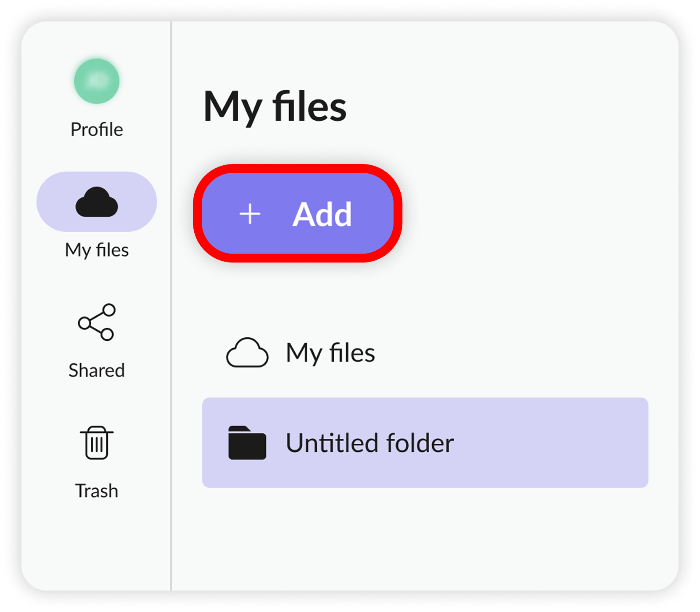Select the Untitled folder row
The width and height of the screenshot is (700, 612).
point(425,442)
